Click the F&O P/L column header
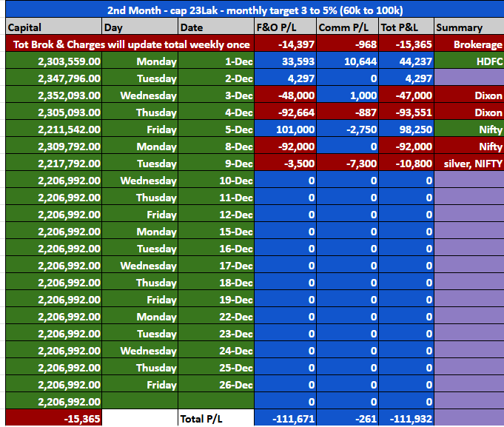This screenshot has height=427, width=504. pos(285,27)
